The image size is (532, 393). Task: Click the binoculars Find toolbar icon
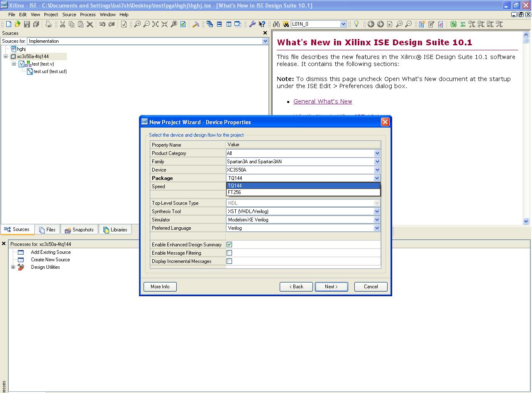(x=276, y=24)
